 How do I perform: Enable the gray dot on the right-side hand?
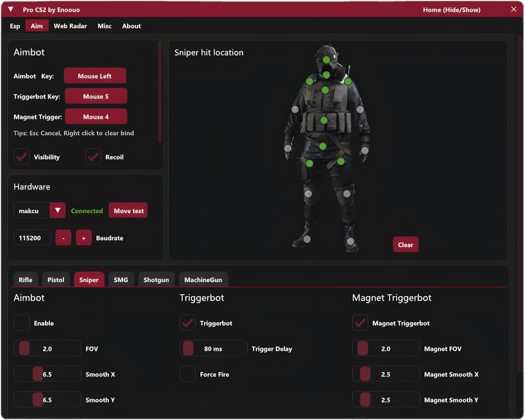tap(365, 150)
